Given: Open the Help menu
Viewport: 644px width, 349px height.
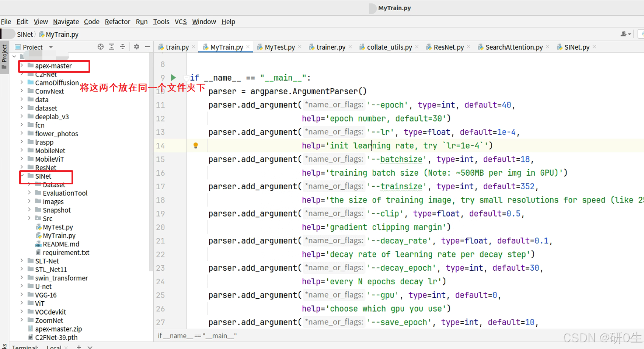Looking at the screenshot, I should (x=228, y=22).
